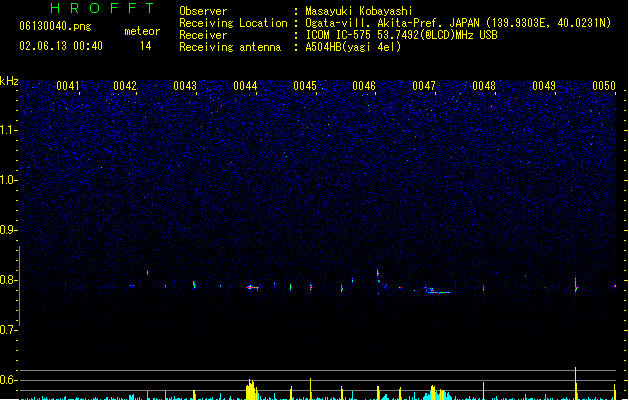Viewport: 629px width, 400px height.
Task: Click the 1.0 kHz frequency label
Action: (9, 180)
